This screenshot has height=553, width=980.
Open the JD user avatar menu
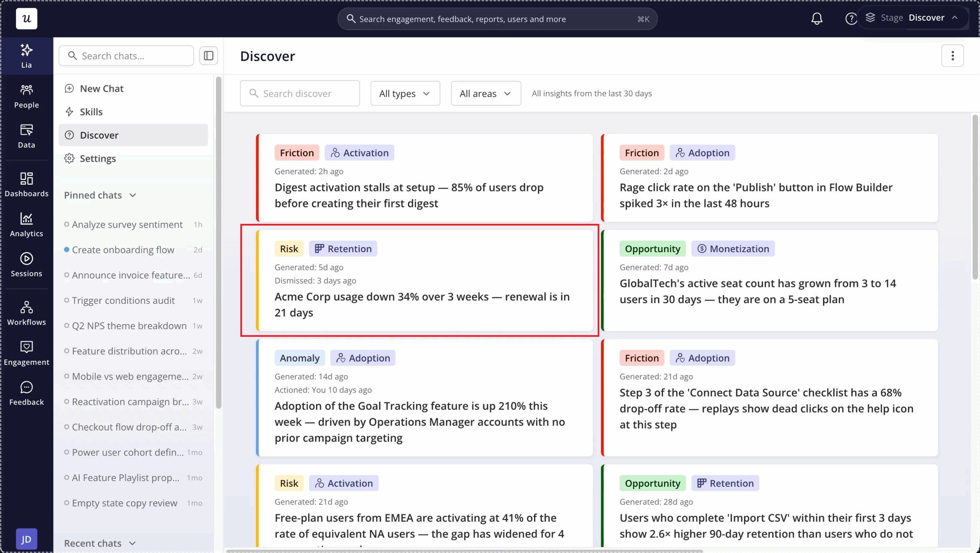coord(26,539)
